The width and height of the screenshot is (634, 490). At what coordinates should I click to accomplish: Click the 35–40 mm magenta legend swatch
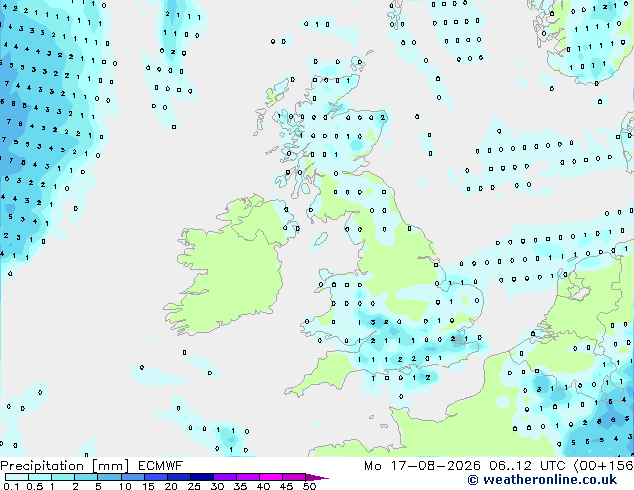tap(248, 477)
